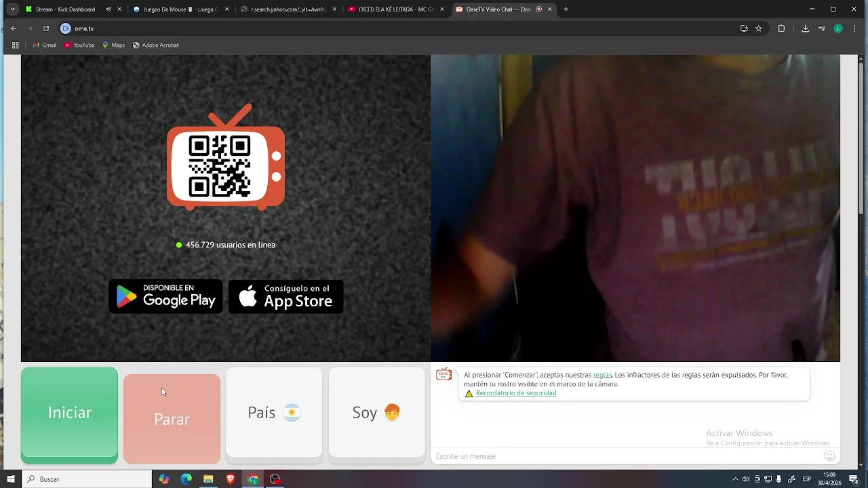Open the system volume control
This screenshot has height=488, width=868.
click(746, 479)
